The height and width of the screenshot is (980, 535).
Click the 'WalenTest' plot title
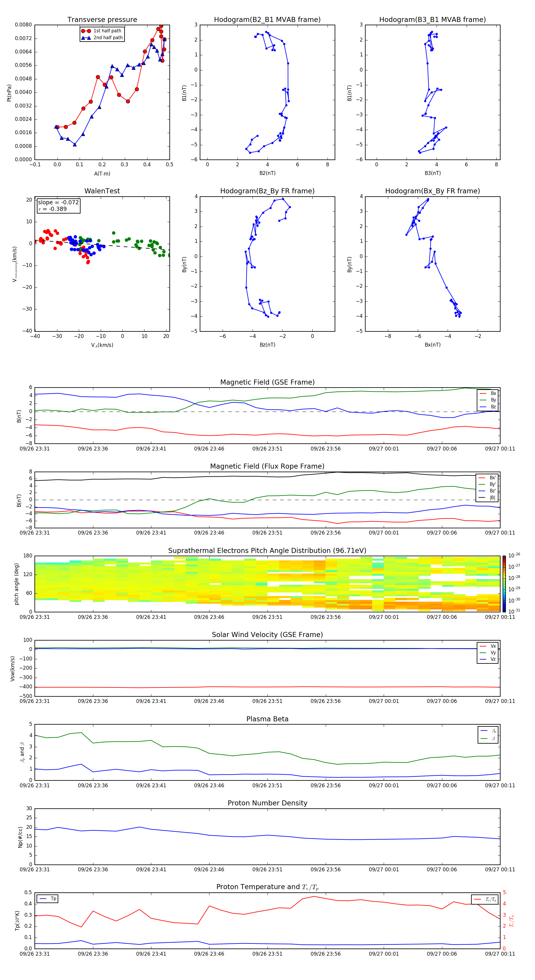(x=102, y=191)
